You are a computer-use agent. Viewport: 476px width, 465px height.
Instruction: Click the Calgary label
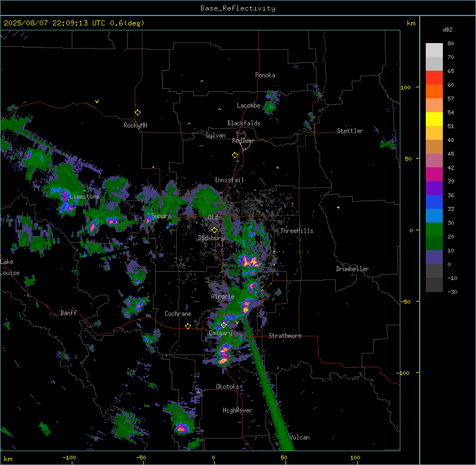pos(221,333)
